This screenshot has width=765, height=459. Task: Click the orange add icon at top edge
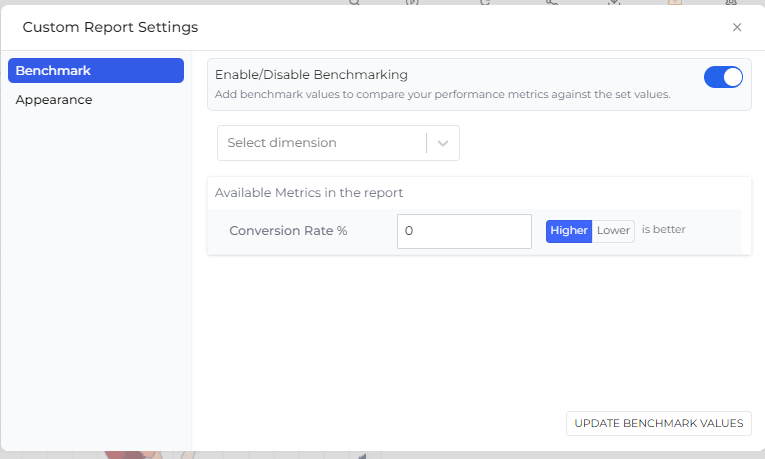pyautogui.click(x=675, y=2)
